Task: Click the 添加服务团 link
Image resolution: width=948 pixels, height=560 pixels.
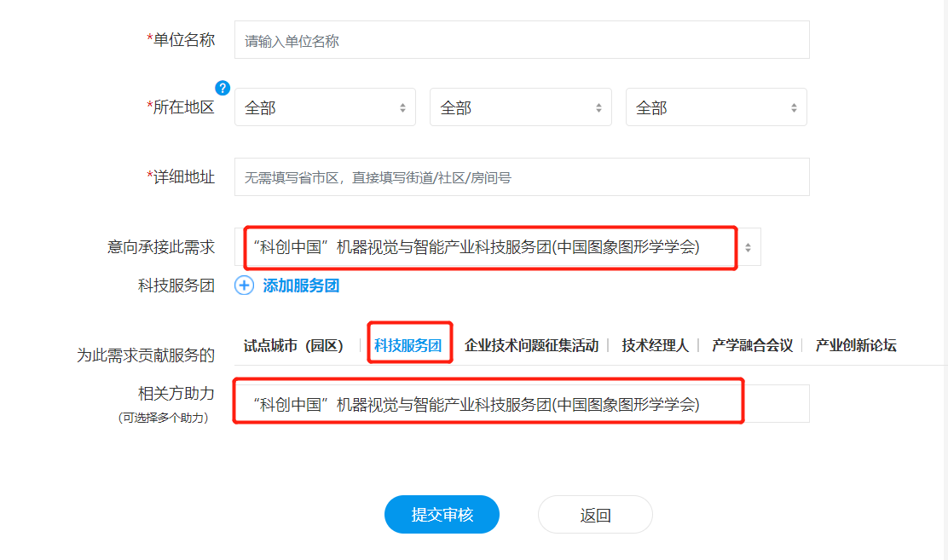Action: 301,286
